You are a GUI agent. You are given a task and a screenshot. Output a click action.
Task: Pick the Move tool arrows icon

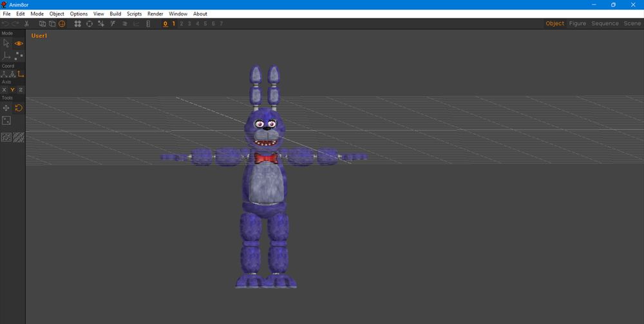click(x=6, y=108)
